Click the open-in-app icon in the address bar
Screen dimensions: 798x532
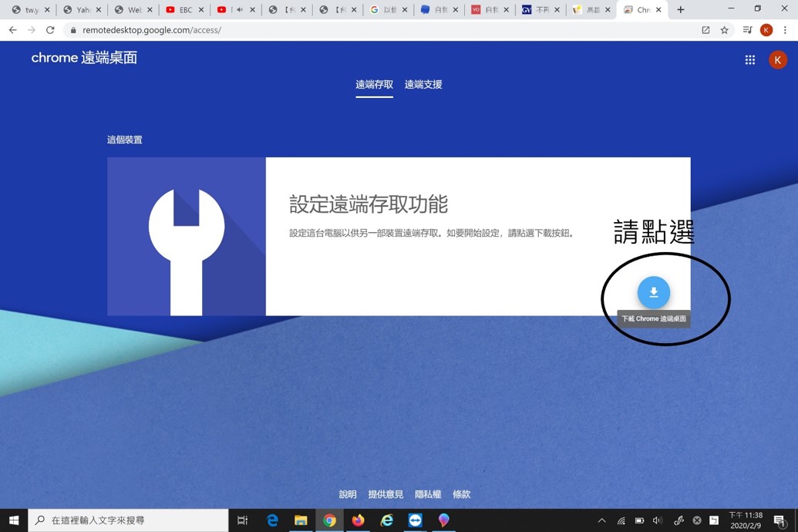click(x=705, y=30)
